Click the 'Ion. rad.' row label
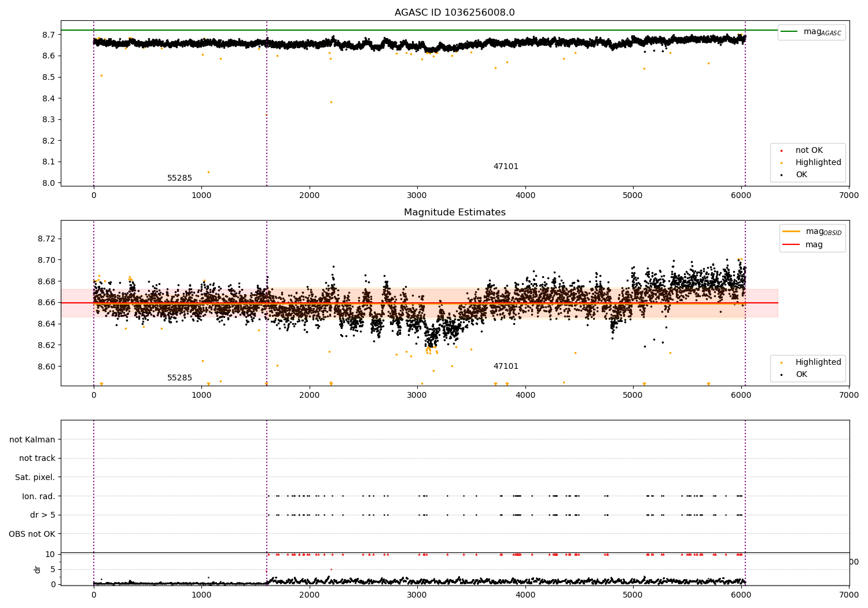This screenshot has width=868, height=608. [x=39, y=497]
